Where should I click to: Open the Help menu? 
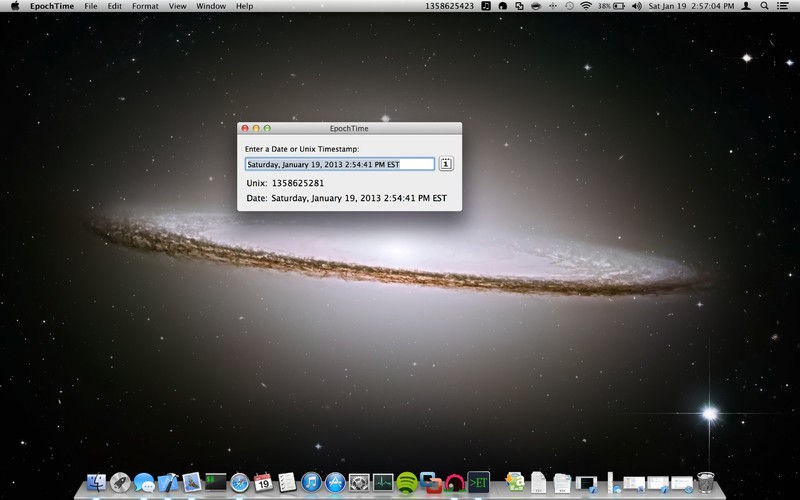pos(244,6)
